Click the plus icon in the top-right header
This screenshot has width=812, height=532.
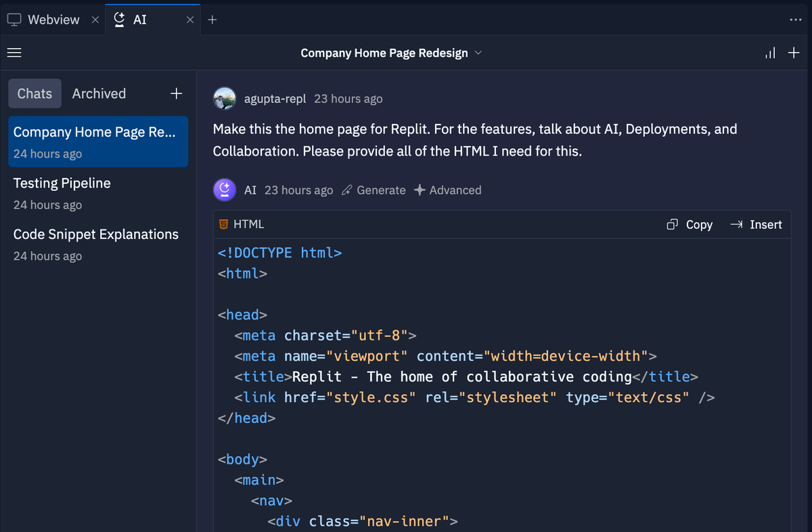pos(794,53)
